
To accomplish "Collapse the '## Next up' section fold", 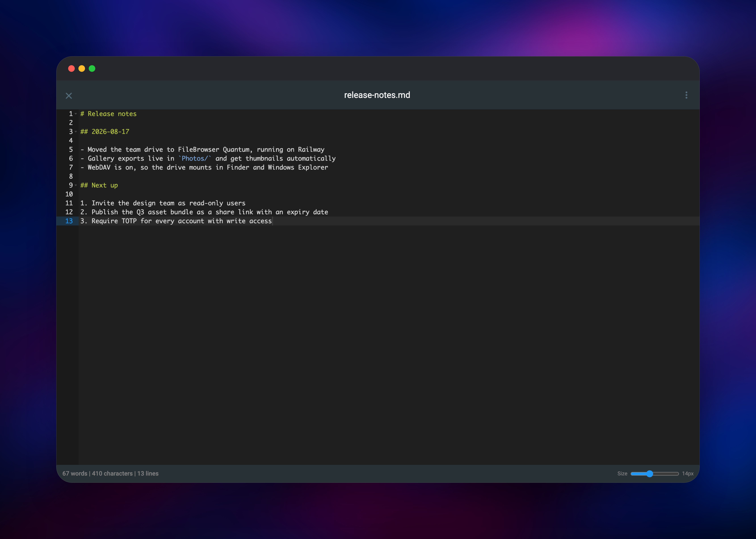I will (76, 185).
